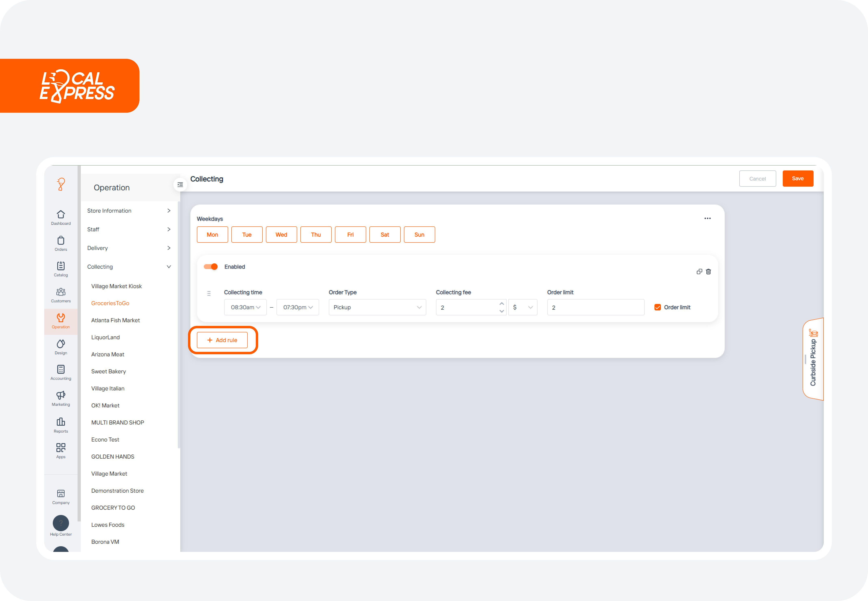Select Demonstration Store entry

[117, 491]
